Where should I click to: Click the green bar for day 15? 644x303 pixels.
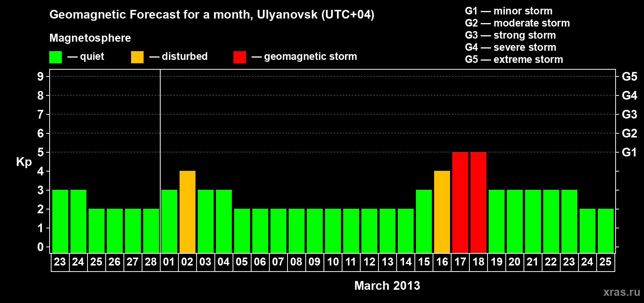(x=424, y=221)
